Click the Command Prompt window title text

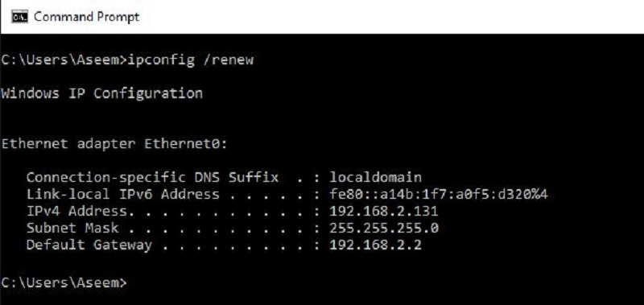pos(87,17)
